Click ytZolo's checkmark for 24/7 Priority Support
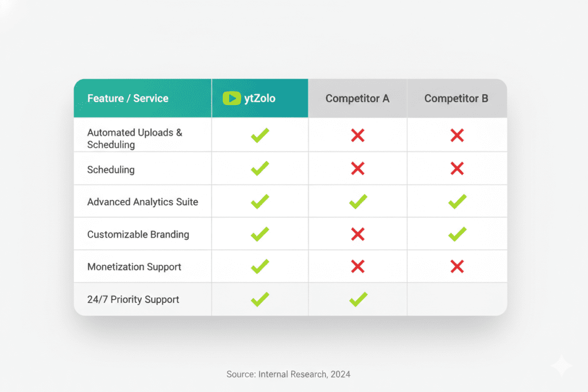This screenshot has width=588, height=392. tap(260, 299)
